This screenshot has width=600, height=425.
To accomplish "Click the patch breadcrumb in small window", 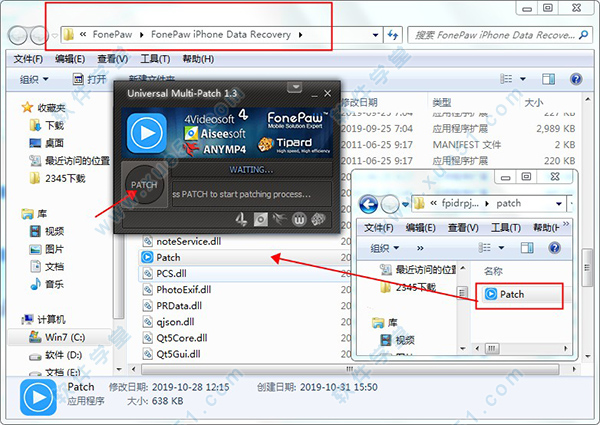I will point(509,203).
